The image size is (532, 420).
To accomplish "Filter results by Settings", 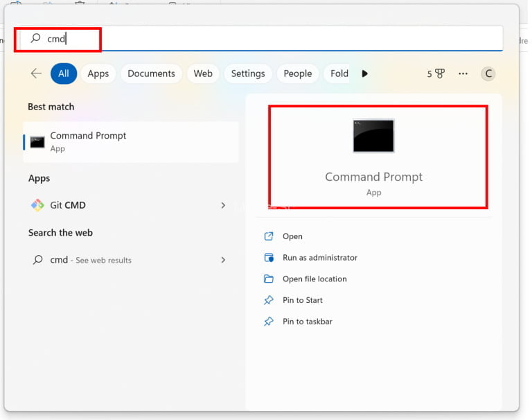I will pos(248,73).
